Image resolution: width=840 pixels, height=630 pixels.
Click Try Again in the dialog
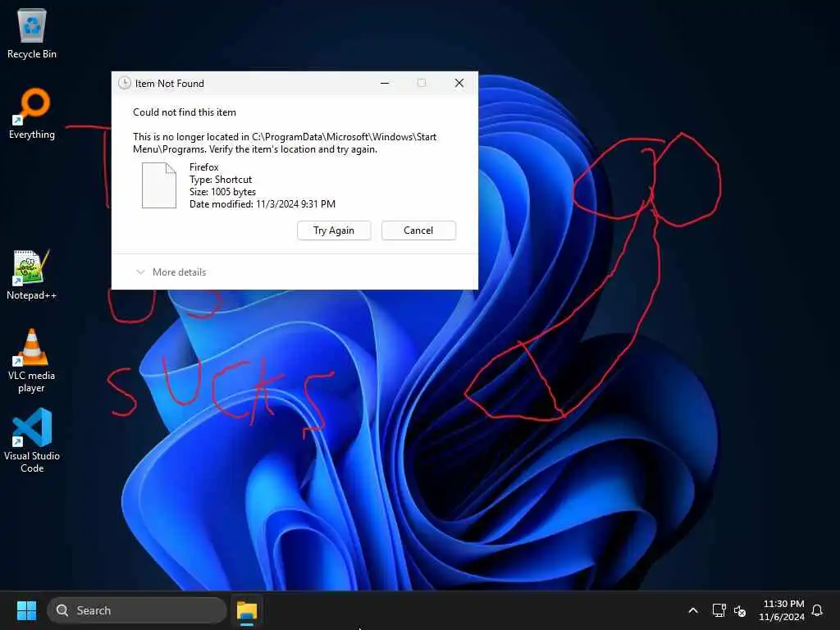pyautogui.click(x=334, y=231)
